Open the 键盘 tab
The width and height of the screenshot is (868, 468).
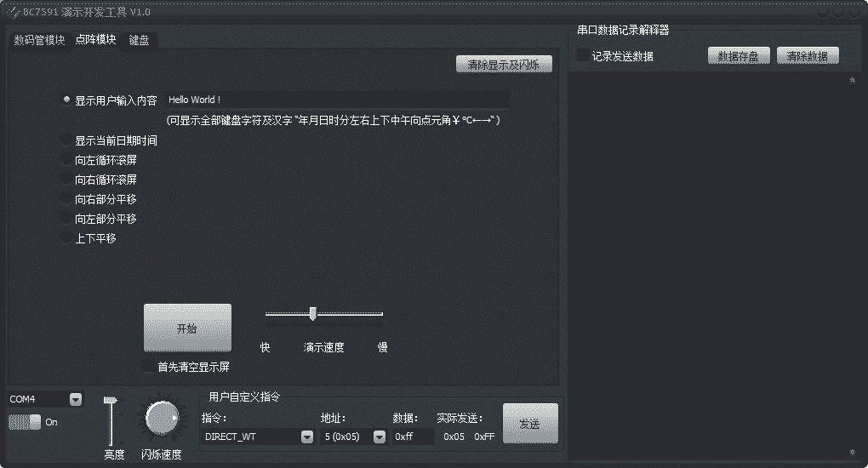139,40
